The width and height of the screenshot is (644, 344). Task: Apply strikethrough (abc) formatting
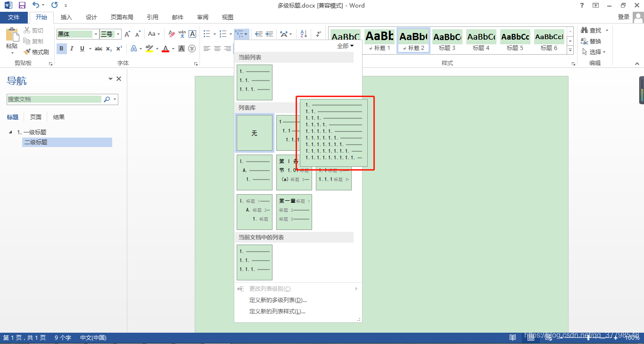pyautogui.click(x=99, y=49)
